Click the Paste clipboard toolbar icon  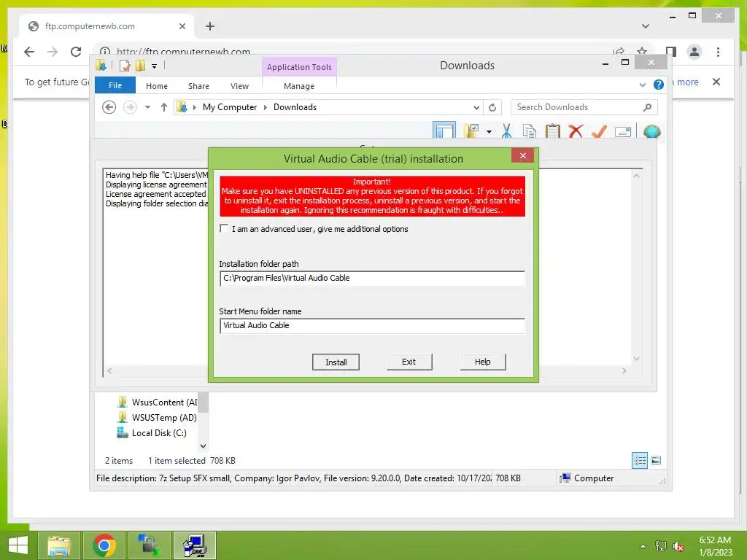coord(553,131)
